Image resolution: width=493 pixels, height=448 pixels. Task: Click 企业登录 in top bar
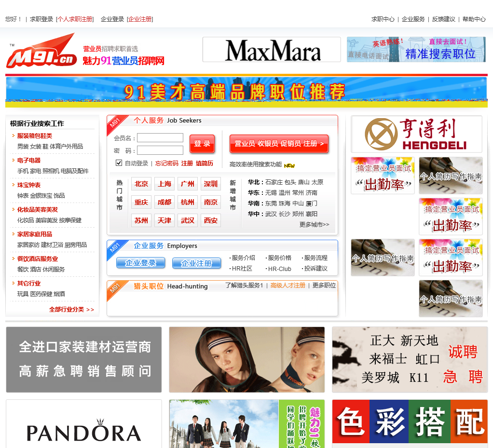112,19
